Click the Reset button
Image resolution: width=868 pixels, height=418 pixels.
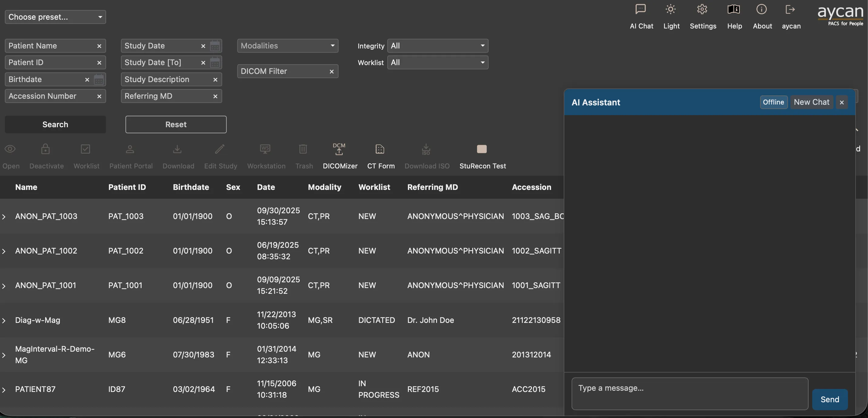[x=176, y=124]
